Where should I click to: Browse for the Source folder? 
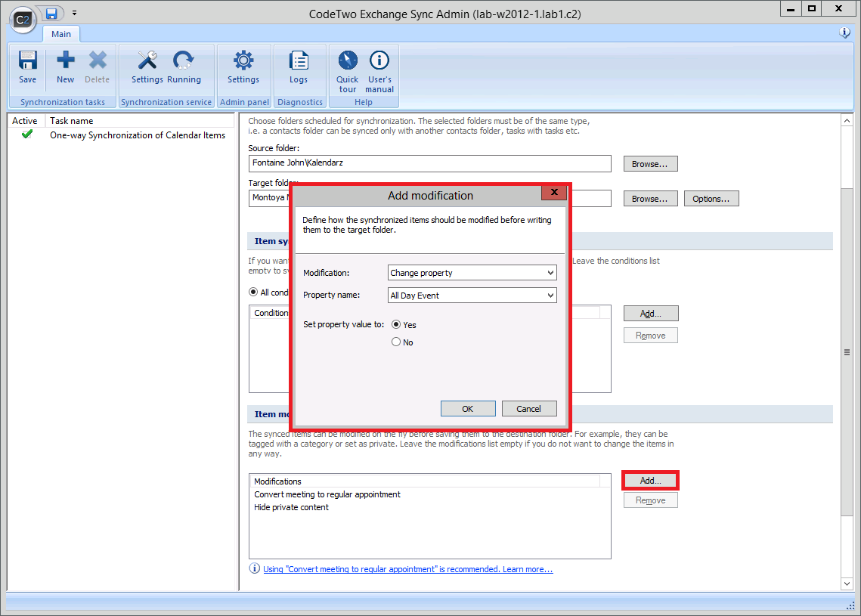pyautogui.click(x=650, y=163)
